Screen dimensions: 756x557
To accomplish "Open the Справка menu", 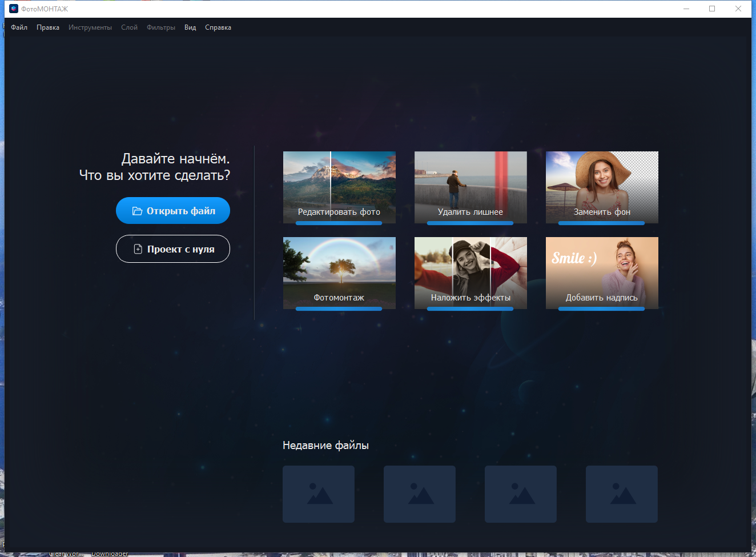I will (x=218, y=27).
